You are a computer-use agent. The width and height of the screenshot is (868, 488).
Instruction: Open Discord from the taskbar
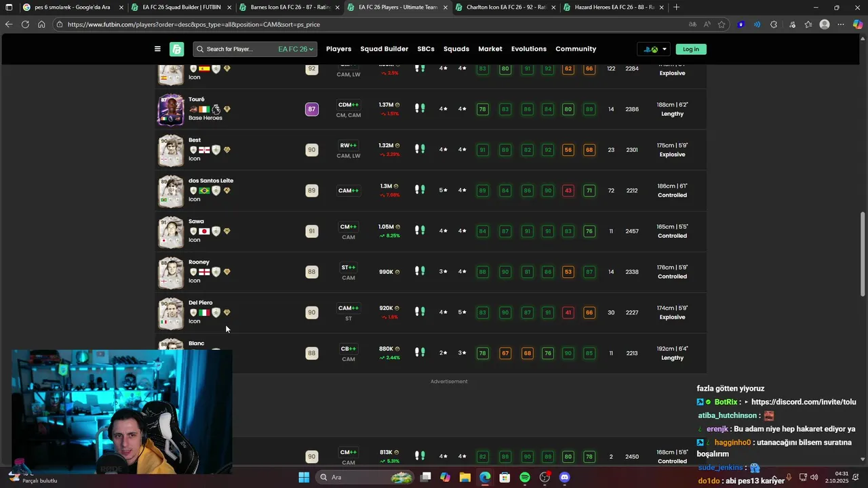point(565,477)
